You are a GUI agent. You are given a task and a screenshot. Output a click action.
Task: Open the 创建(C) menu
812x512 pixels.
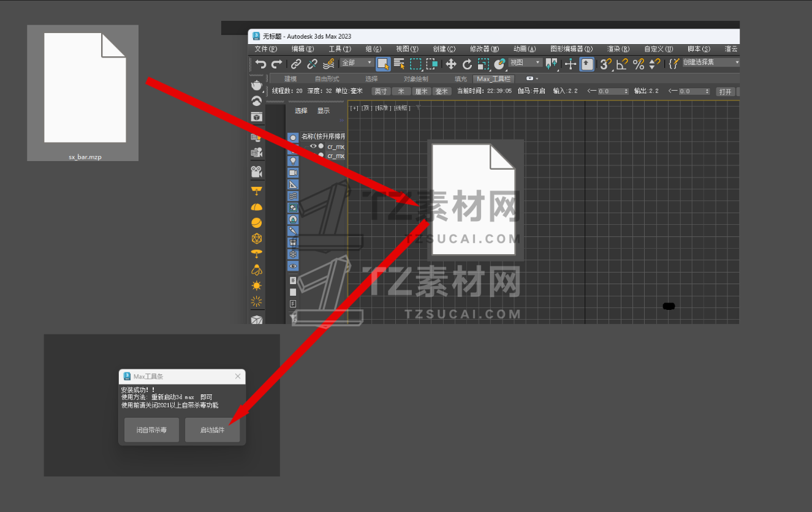(444, 49)
